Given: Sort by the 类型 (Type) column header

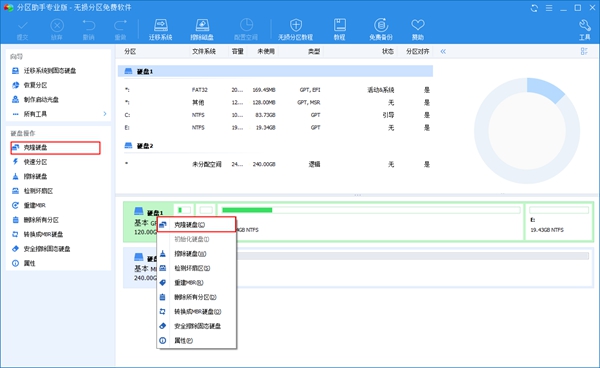Looking at the screenshot, I should point(314,51).
